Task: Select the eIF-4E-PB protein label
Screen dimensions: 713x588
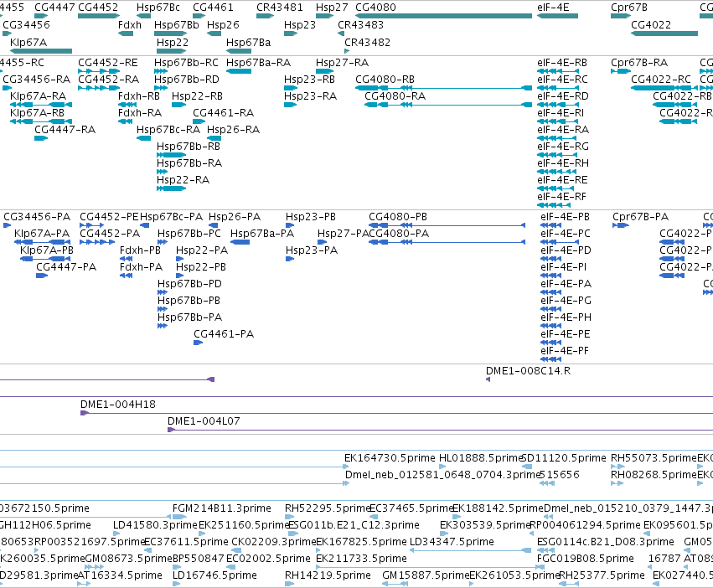Action: click(x=566, y=216)
